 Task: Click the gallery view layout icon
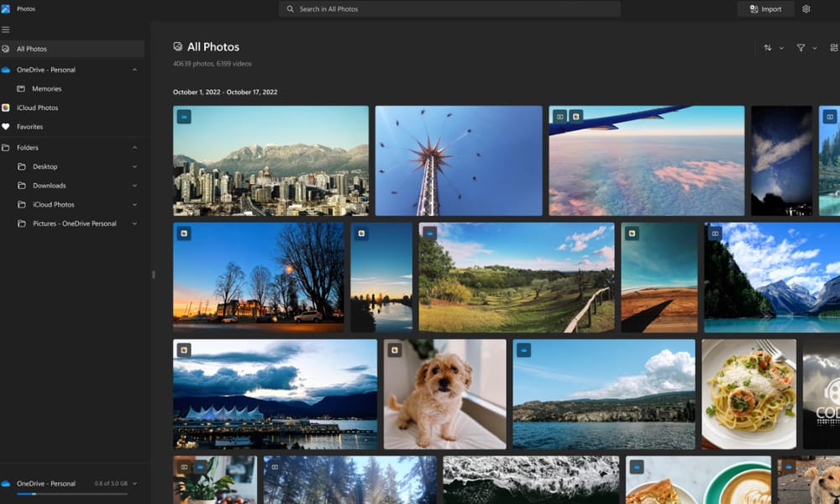[x=834, y=48]
